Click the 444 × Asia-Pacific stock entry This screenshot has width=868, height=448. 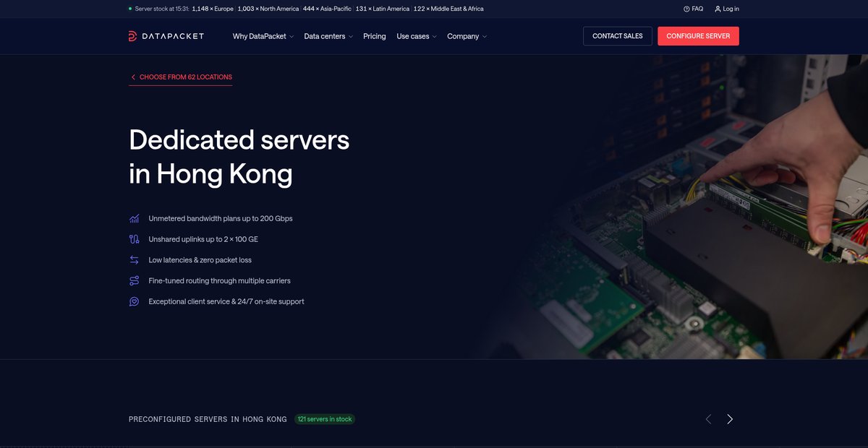click(x=328, y=9)
